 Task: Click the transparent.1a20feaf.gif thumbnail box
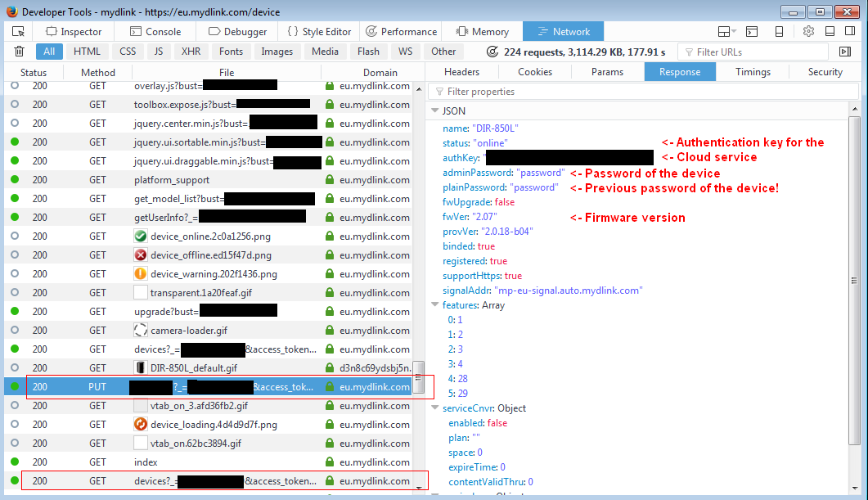(x=141, y=293)
